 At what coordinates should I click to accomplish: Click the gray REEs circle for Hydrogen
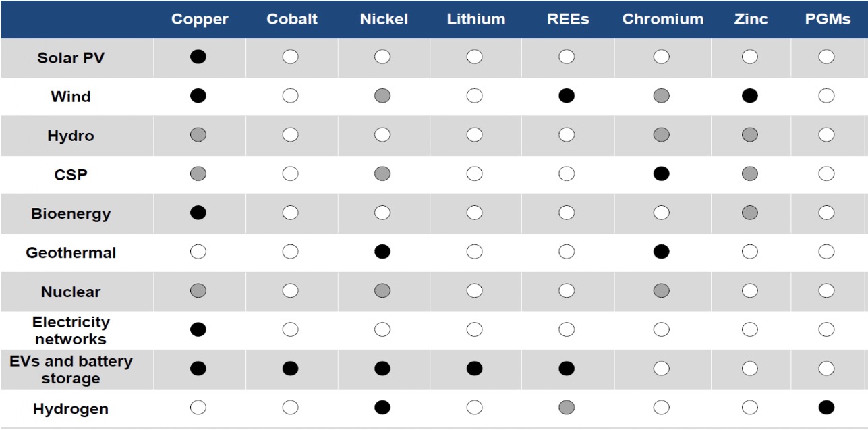567,408
